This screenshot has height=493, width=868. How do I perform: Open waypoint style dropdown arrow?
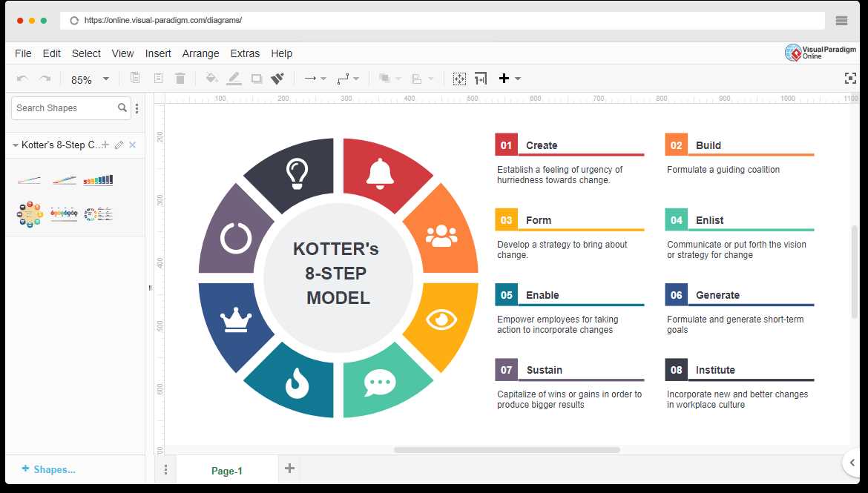tap(356, 79)
